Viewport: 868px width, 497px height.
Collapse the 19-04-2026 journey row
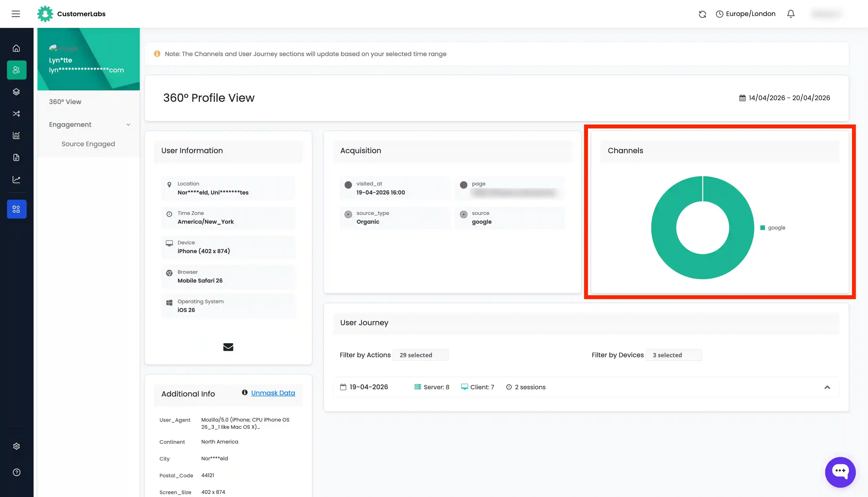827,387
